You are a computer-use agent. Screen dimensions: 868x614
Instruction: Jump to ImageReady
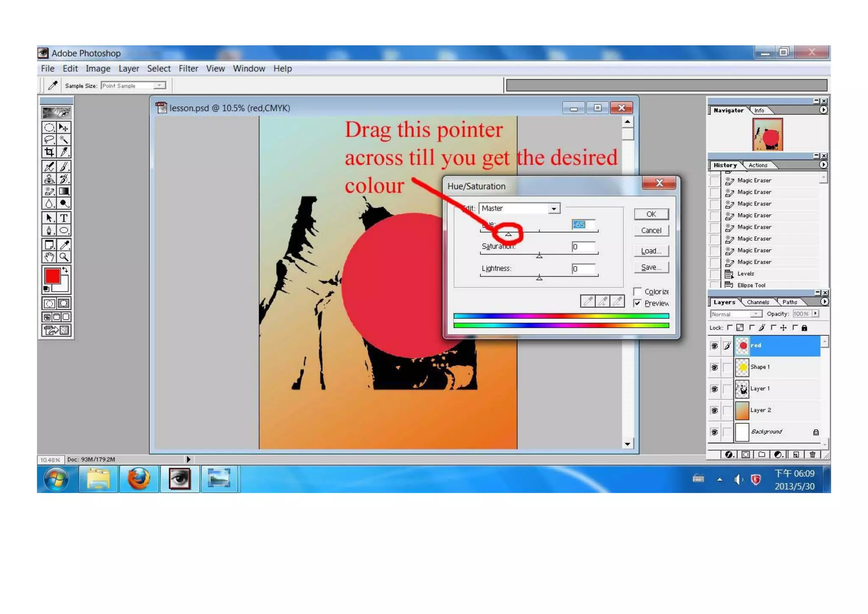point(56,330)
